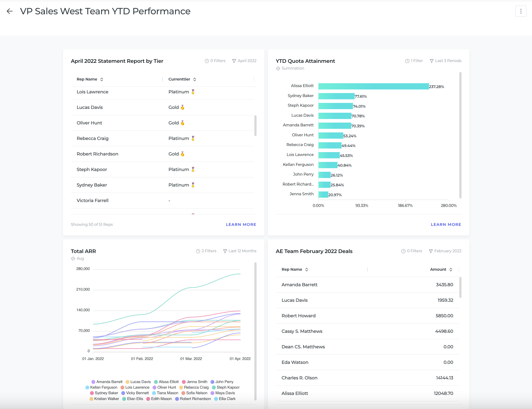Click the funnel icon beside Last 3 Periods
Screen dimensions: 532x409
coord(431,61)
